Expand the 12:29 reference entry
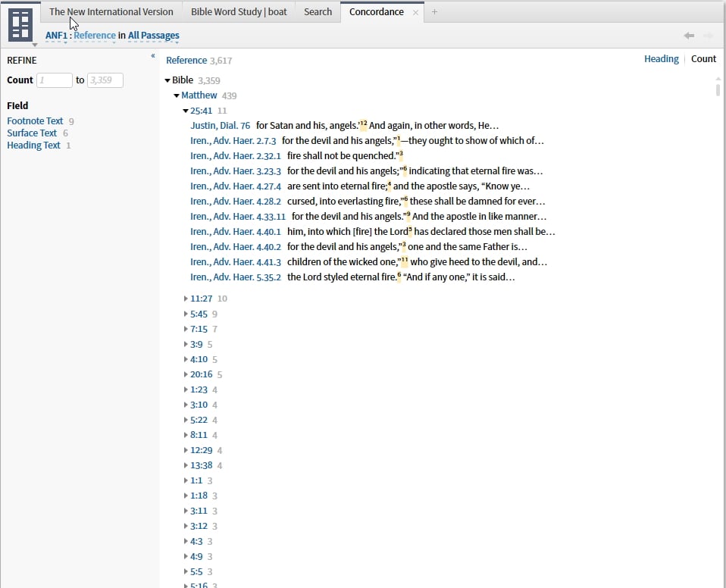 tap(186, 450)
